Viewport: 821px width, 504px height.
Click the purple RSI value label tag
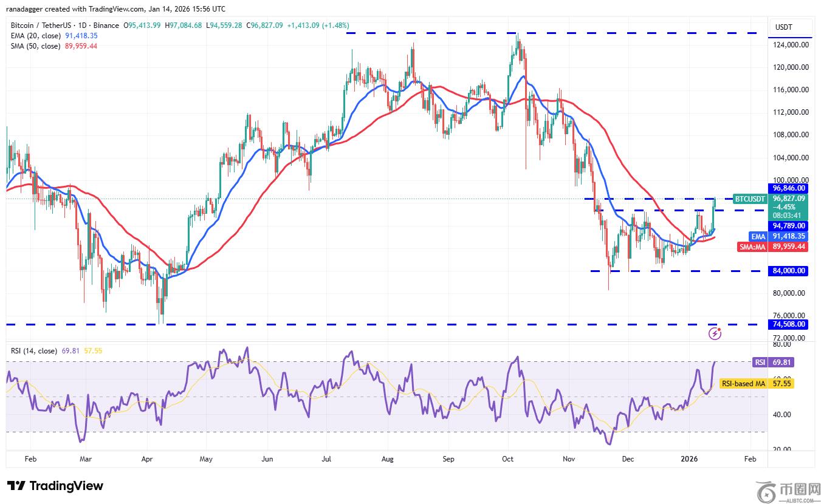(x=760, y=362)
